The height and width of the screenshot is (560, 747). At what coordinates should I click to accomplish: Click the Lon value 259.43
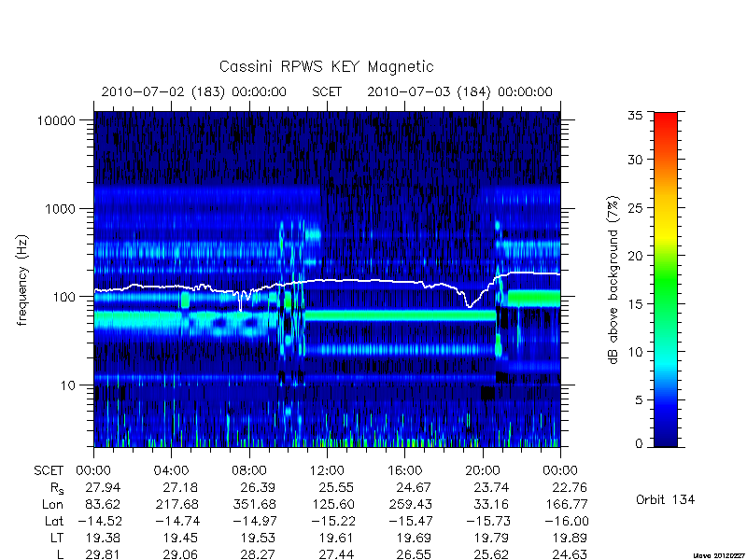pos(411,504)
